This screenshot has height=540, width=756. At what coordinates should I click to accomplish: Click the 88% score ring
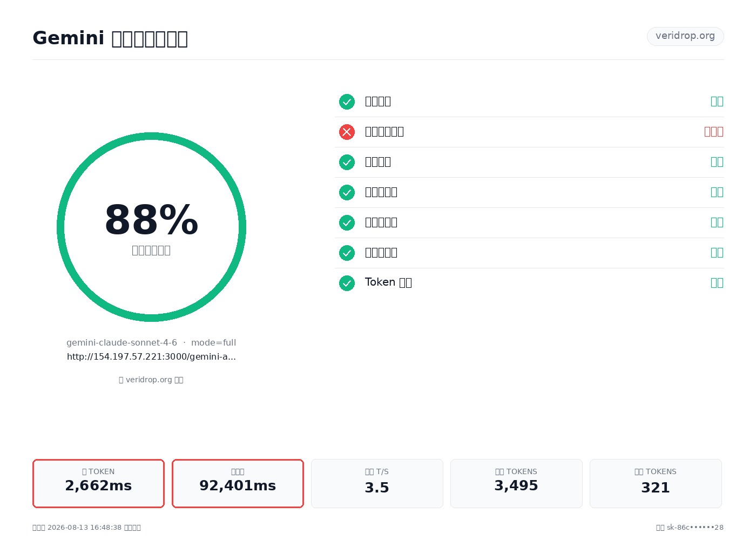[151, 227]
